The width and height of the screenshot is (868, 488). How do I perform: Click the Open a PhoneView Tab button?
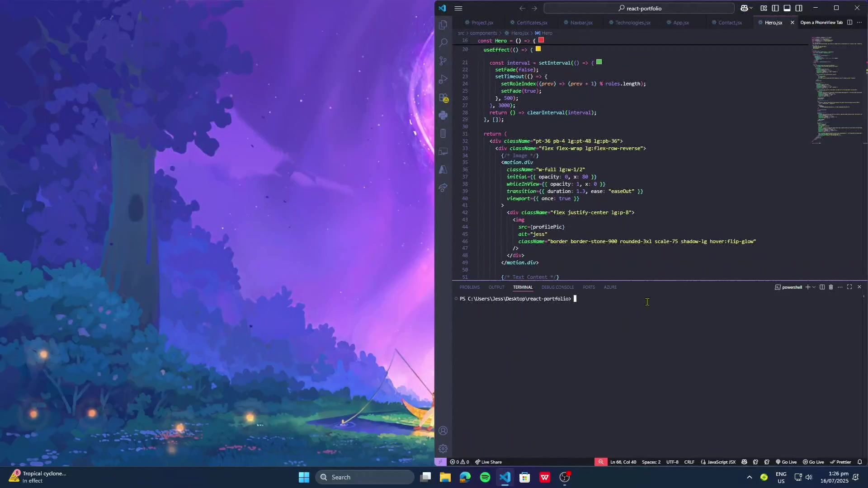(821, 22)
